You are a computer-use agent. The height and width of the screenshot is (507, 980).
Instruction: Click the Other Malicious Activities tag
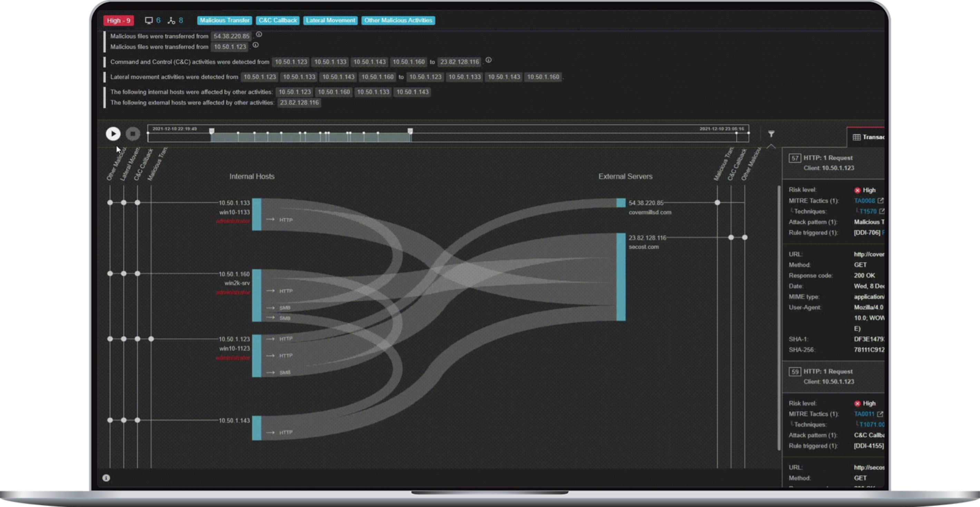tap(398, 20)
